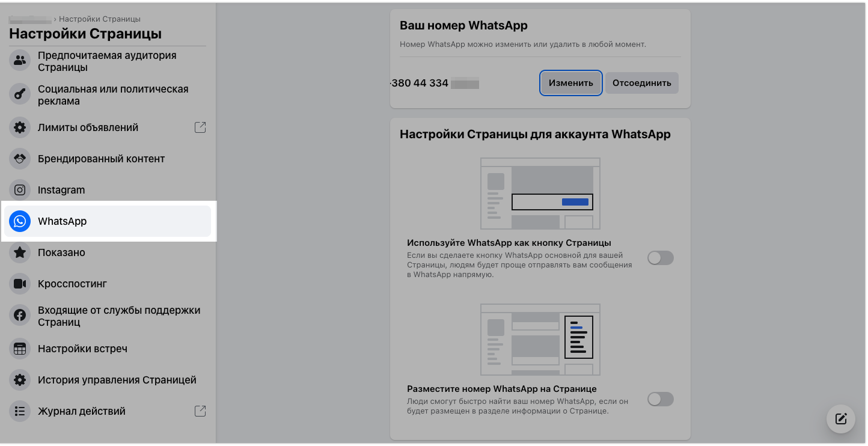Open the Показано menu item
Image resolution: width=868 pixels, height=446 pixels.
pos(107,252)
